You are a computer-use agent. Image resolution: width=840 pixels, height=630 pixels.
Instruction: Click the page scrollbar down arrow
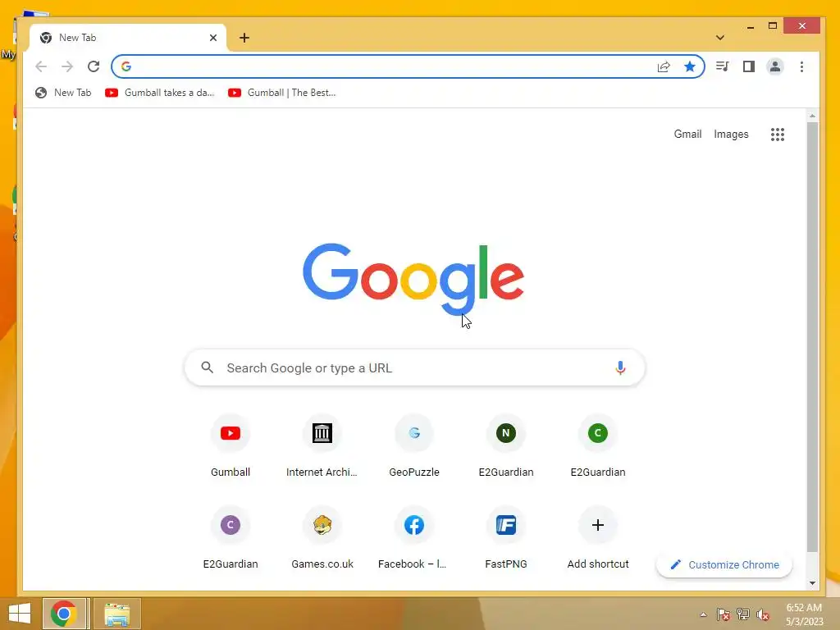pos(812,583)
